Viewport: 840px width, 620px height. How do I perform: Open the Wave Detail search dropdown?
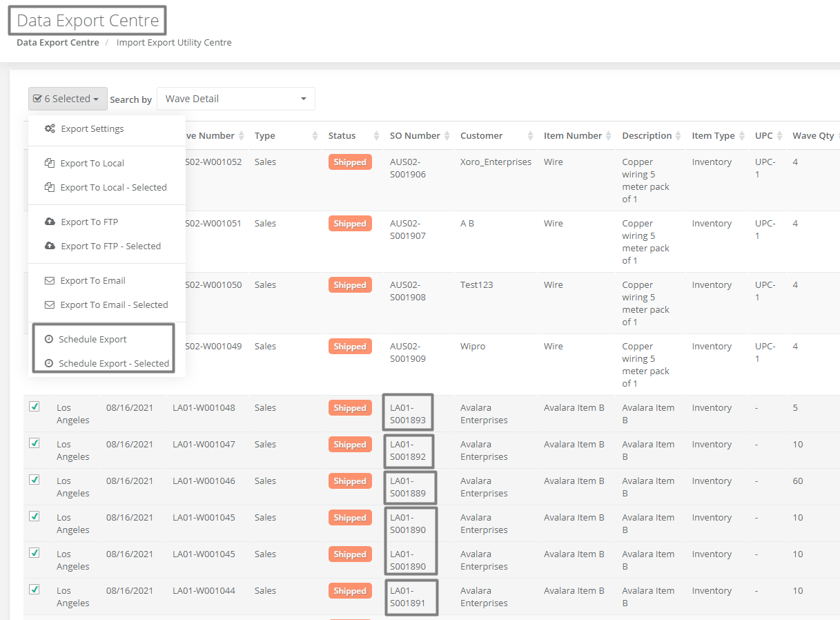click(236, 99)
